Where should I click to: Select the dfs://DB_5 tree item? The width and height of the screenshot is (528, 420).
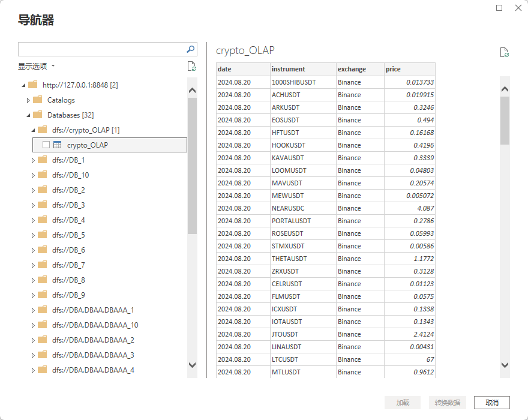click(68, 235)
